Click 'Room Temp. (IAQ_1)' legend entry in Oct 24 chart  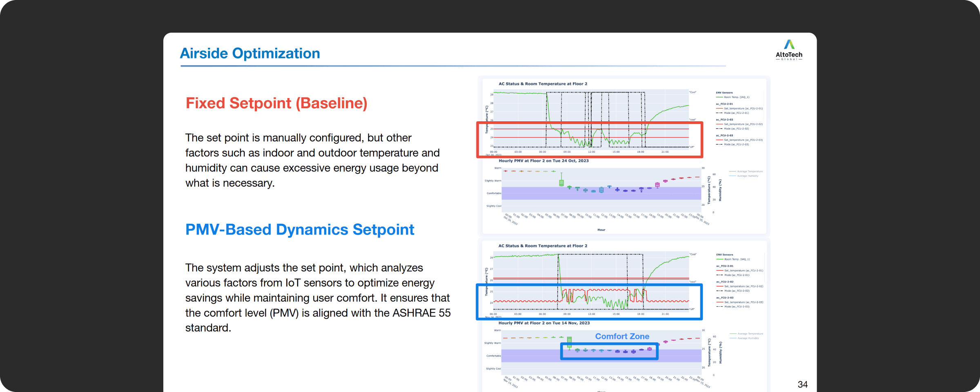coord(733,97)
